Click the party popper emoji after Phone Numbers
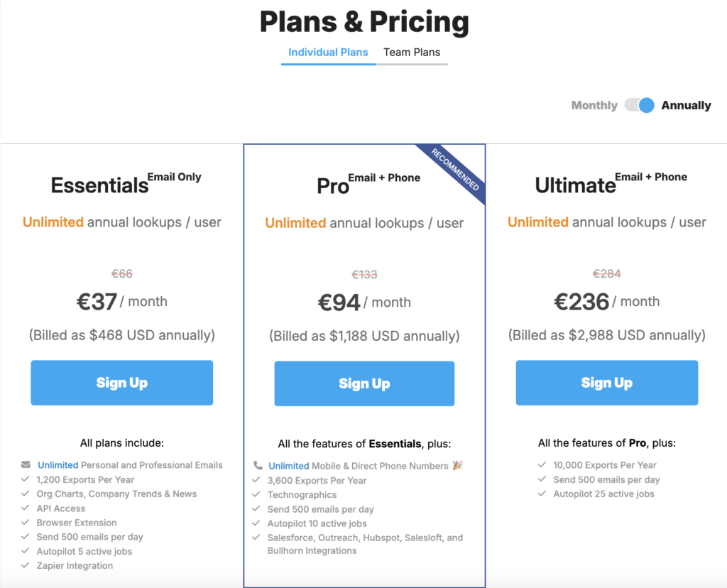 coord(458,466)
